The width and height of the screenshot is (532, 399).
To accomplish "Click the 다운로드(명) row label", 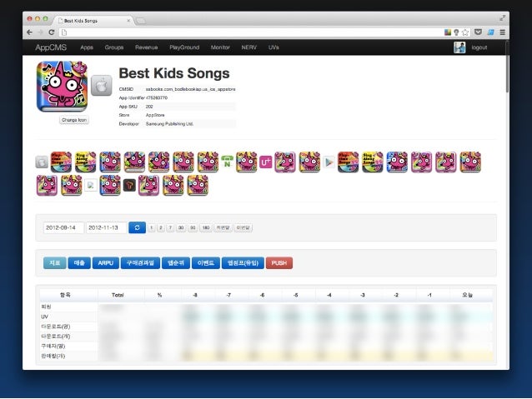I will click(x=55, y=327).
